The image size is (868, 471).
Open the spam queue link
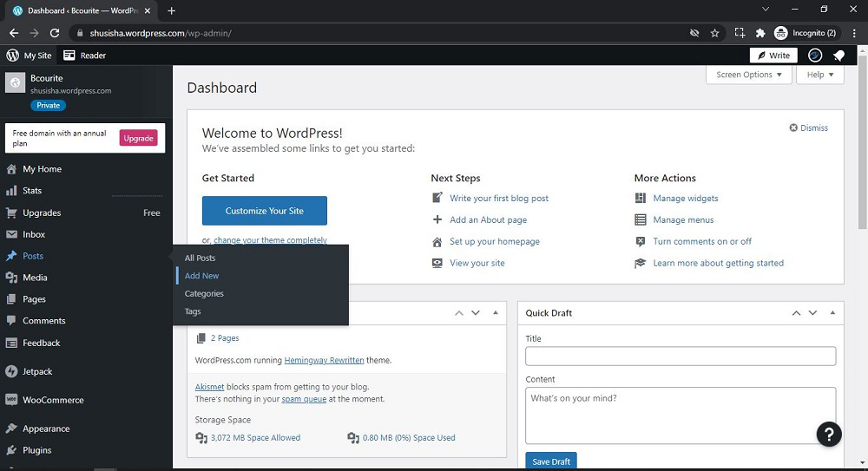click(304, 399)
